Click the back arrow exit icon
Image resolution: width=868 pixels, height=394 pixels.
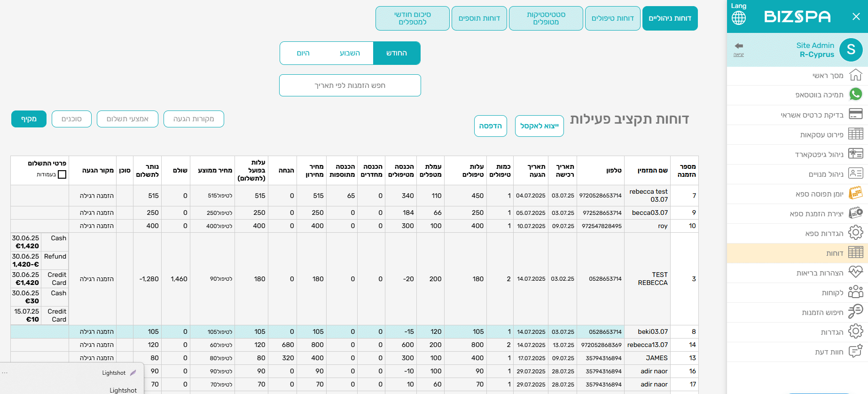739,46
